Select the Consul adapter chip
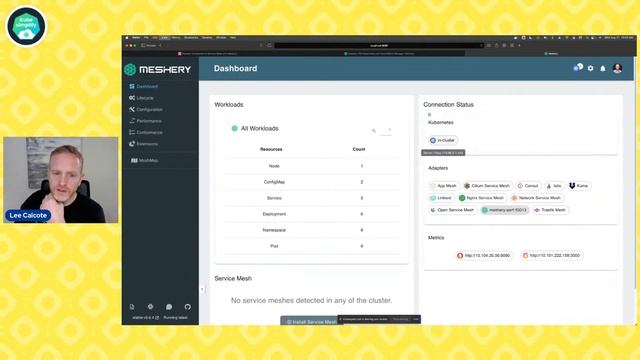Image resolution: width=640 pixels, height=360 pixels. pos(528,186)
